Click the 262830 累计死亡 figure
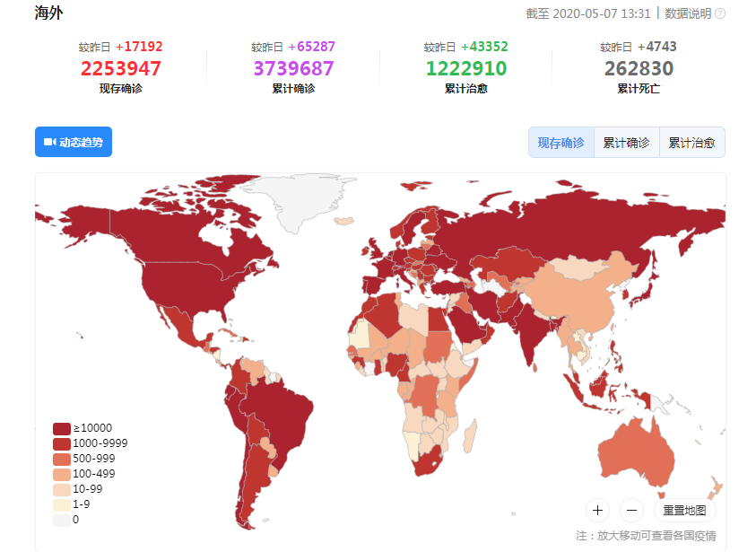This screenshot has width=756, height=552. pyautogui.click(x=639, y=68)
